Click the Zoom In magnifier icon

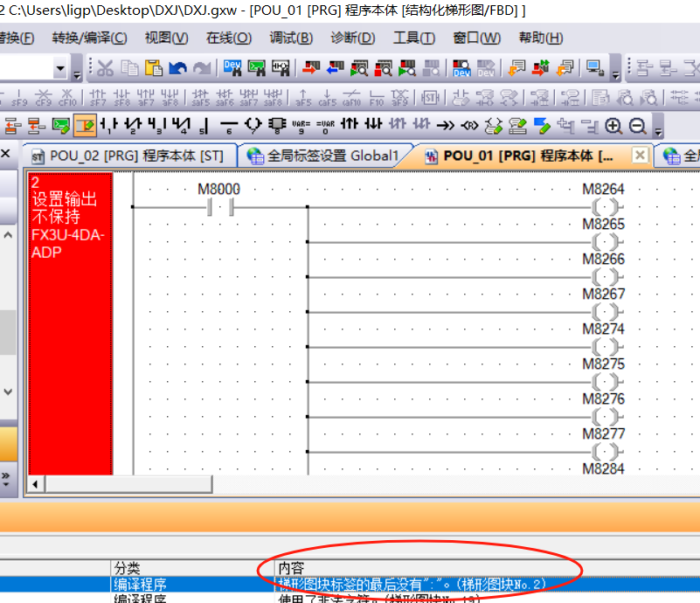tap(614, 126)
